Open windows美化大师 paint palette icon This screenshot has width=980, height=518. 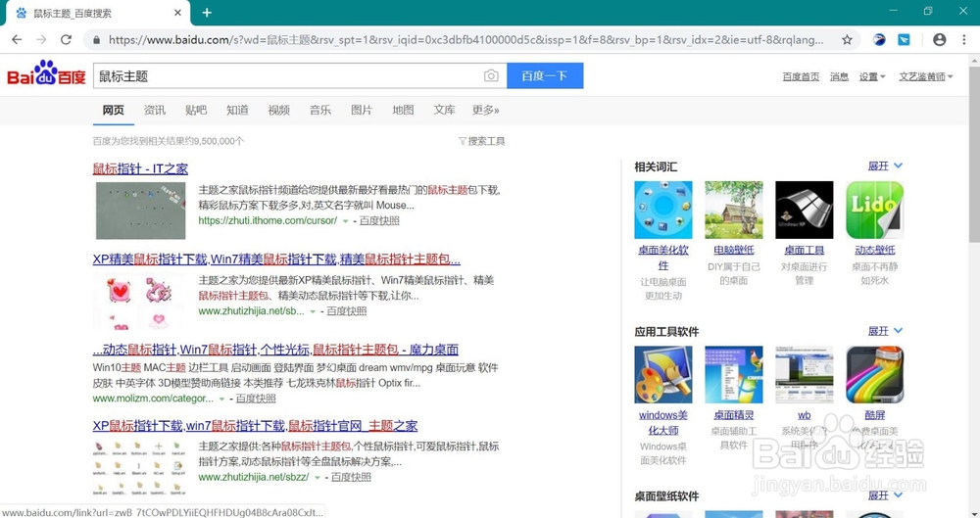[663, 375]
